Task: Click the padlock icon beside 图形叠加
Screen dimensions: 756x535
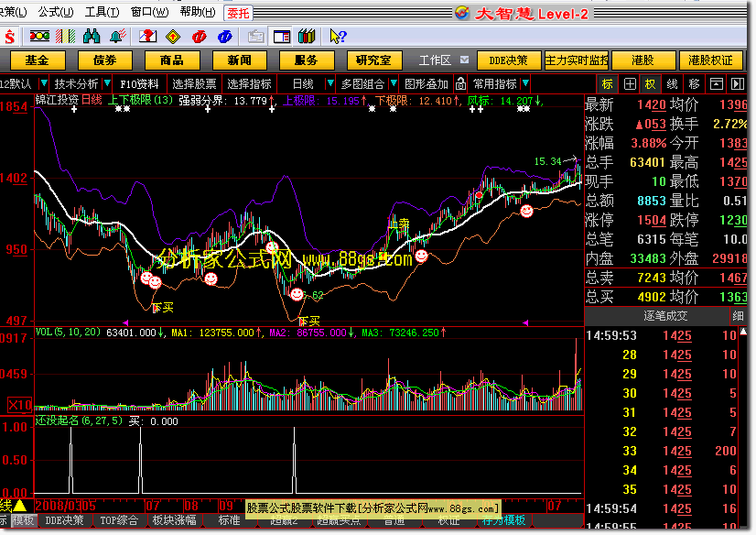Action: pos(460,84)
